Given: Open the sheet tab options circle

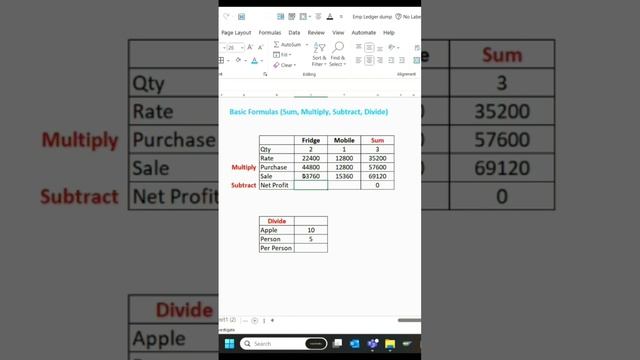Looking at the screenshot, I should pos(255,321).
